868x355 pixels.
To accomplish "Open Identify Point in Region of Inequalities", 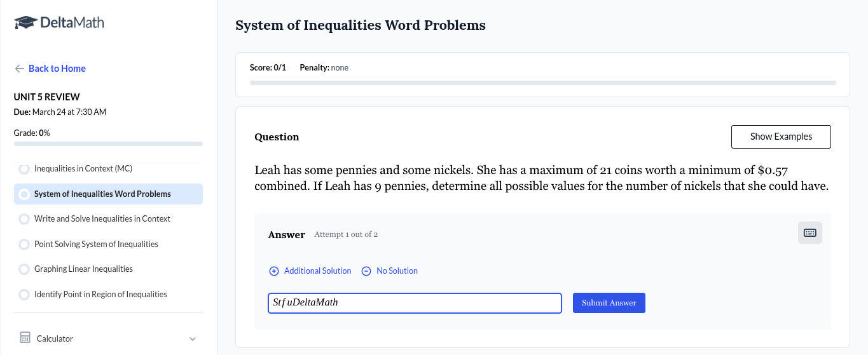I will click(100, 295).
